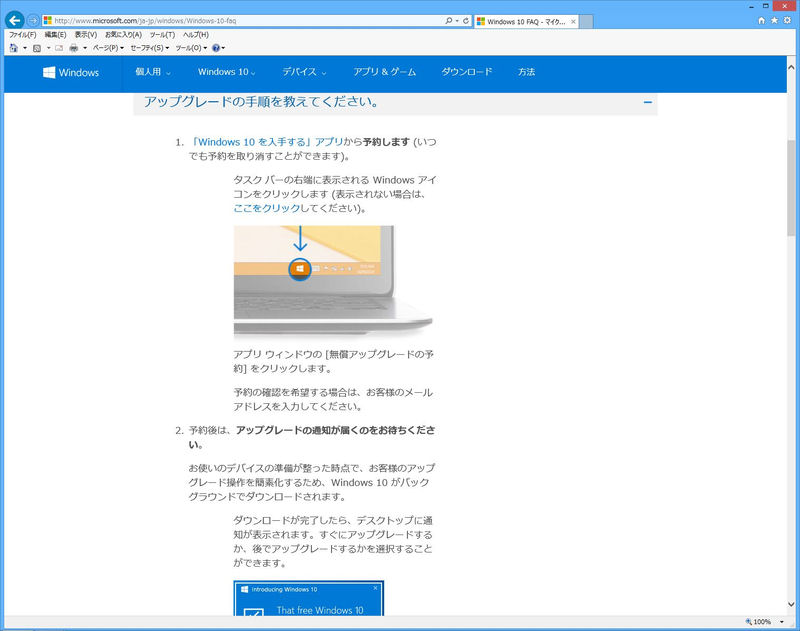Expand the デバイス navigation menu
The image size is (800, 631).
pyautogui.click(x=305, y=72)
